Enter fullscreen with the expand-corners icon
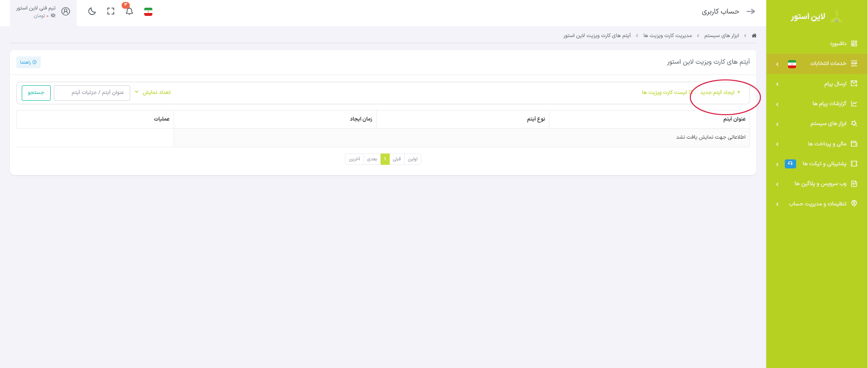 pyautogui.click(x=111, y=11)
